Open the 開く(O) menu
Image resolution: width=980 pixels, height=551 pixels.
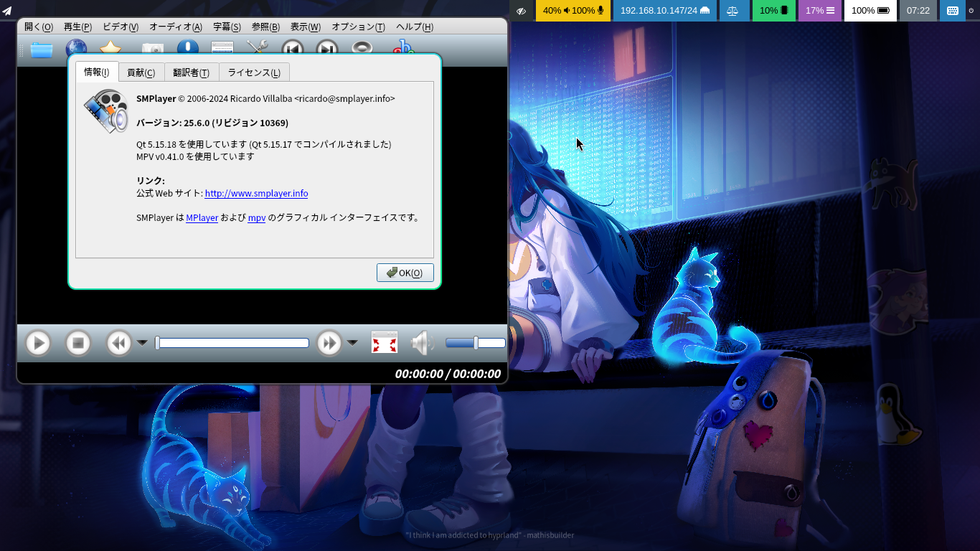click(x=39, y=27)
